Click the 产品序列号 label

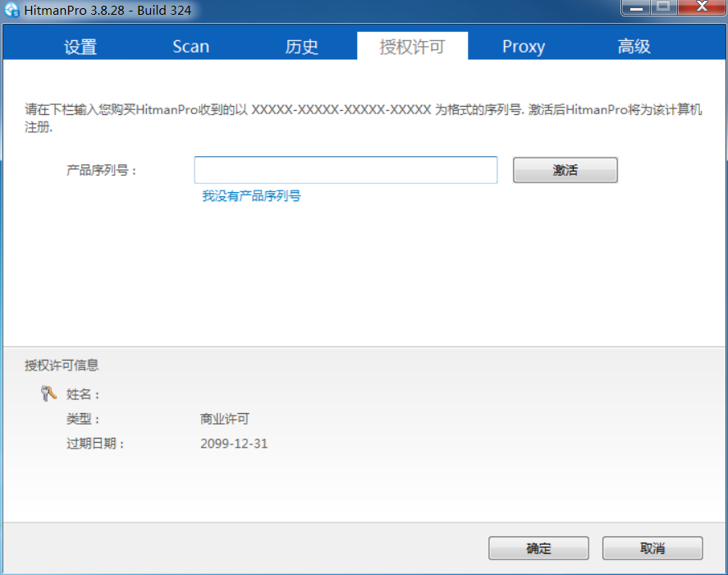(x=101, y=170)
